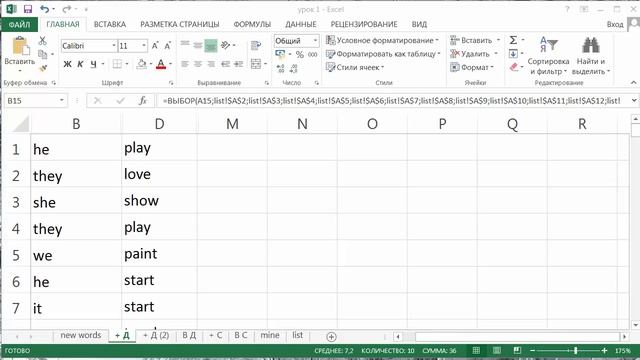640x360 pixels.
Task: Open number format Общий dropdown
Action: click(315, 40)
